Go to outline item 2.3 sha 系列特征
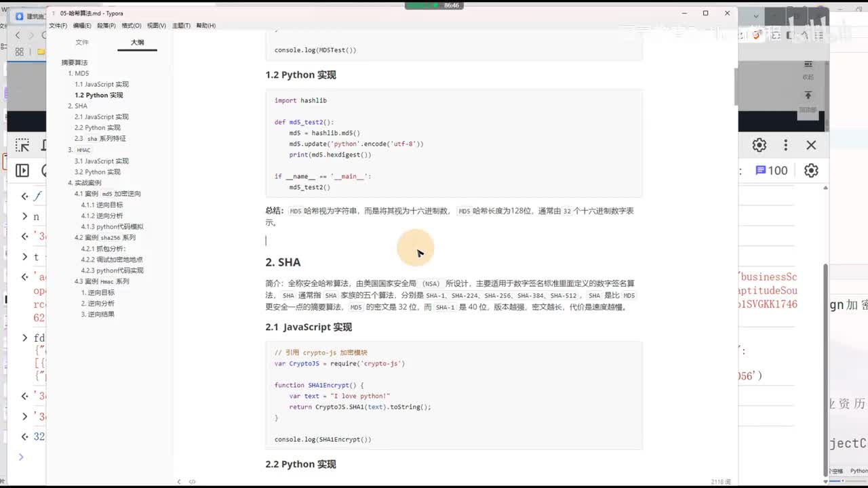 100,138
